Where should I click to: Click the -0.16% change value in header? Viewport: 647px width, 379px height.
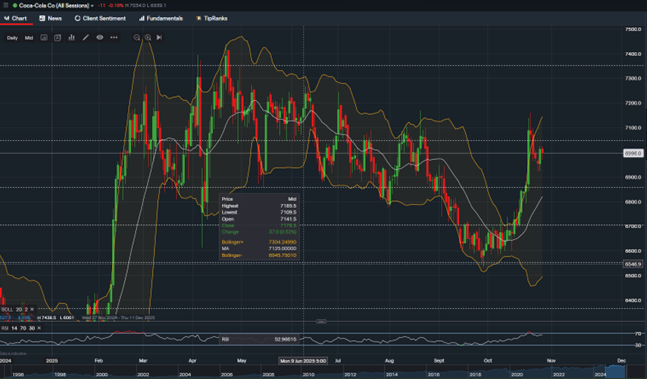point(116,5)
